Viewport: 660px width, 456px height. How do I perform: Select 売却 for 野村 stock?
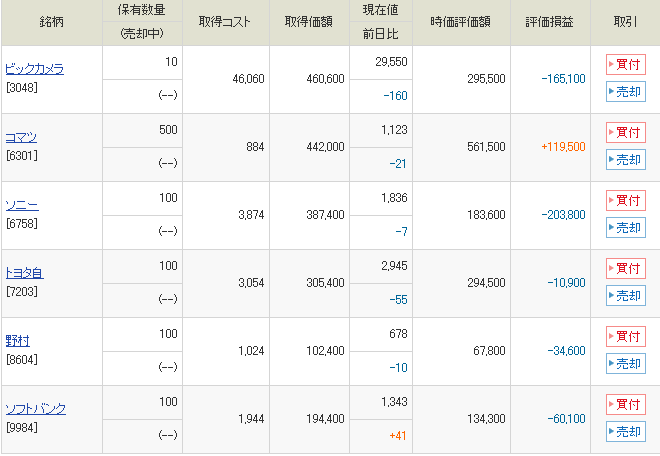tap(626, 364)
